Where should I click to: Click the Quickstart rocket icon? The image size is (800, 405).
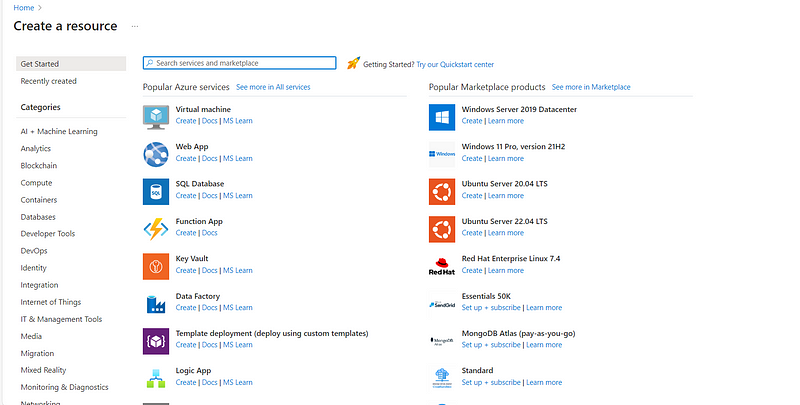353,63
